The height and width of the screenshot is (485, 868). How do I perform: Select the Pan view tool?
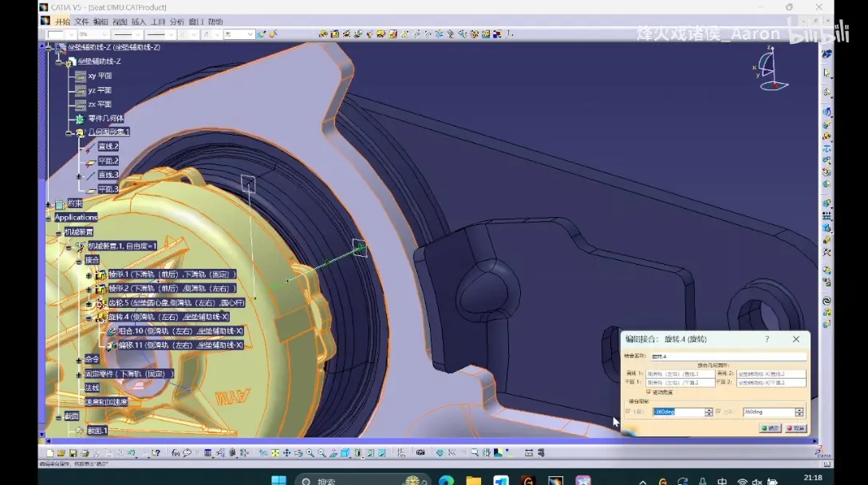click(x=286, y=453)
